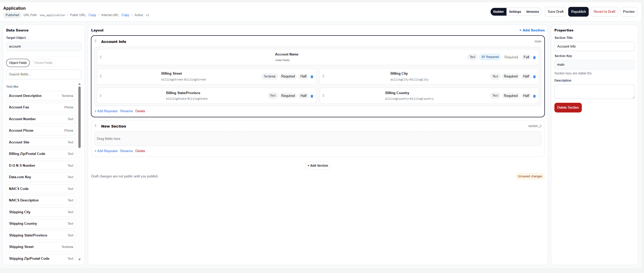Image resolution: width=644 pixels, height=273 pixels.
Task: Remove Billing Street using its trash icon
Action: (x=312, y=77)
